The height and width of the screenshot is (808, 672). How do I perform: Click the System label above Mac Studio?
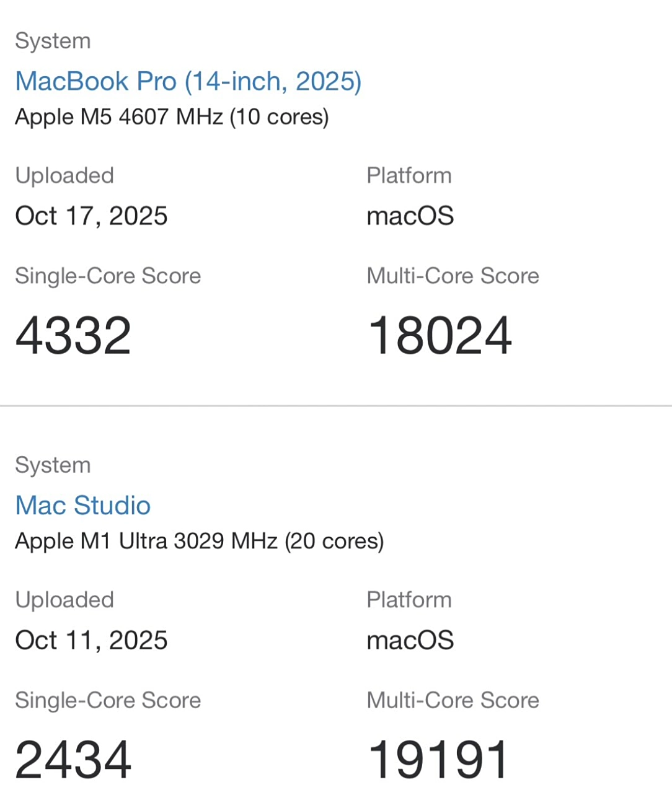[53, 465]
